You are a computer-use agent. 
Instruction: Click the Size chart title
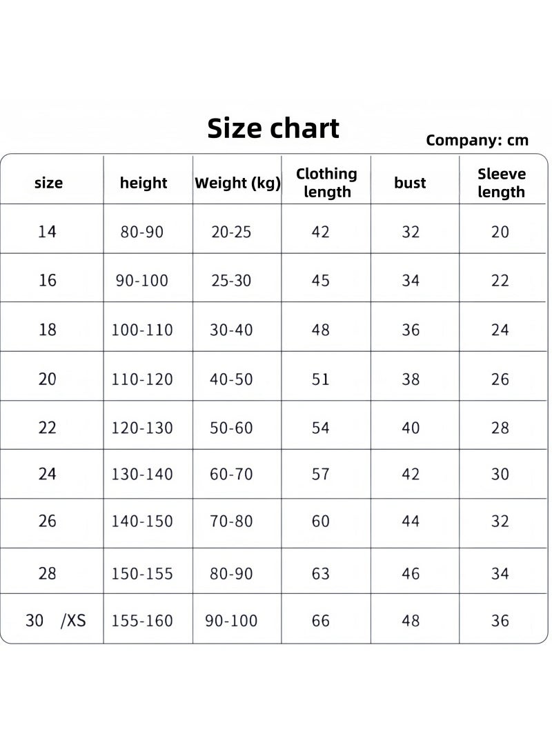coord(273,128)
